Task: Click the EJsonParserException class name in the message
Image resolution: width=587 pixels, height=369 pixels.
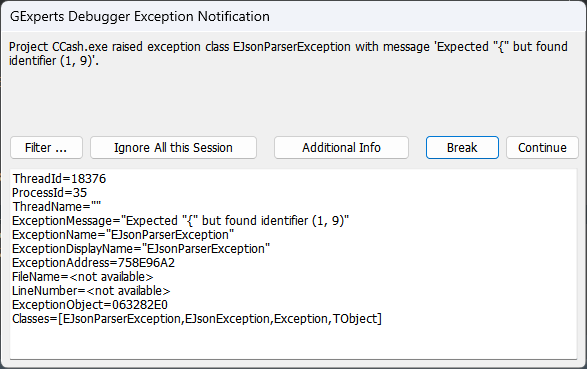Action: pos(292,47)
